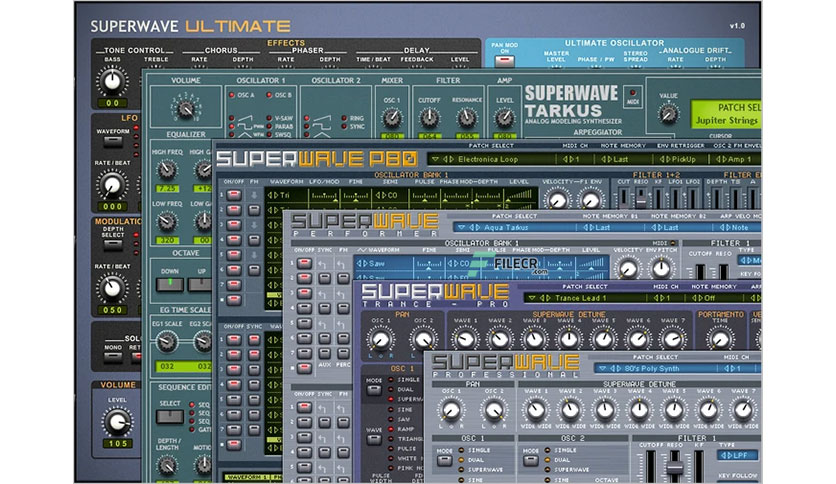836x484 pixels.
Task: Select next patch after Electronica Loop in P8
Action: 452,159
